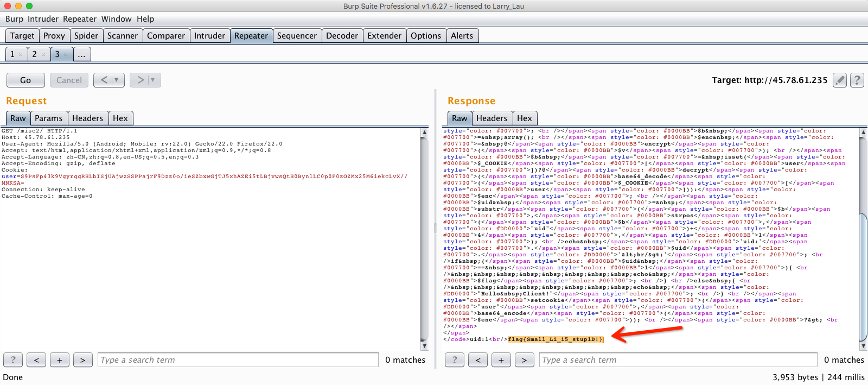Go to previous match in response search
The image size is (868, 385).
click(478, 359)
